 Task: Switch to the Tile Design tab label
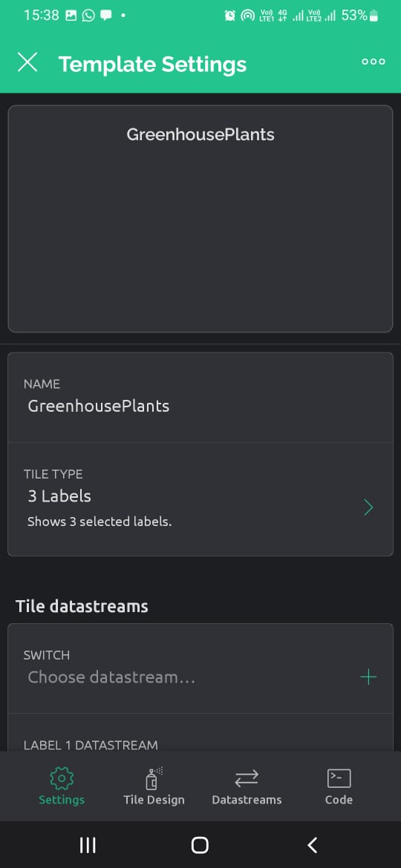point(154,800)
